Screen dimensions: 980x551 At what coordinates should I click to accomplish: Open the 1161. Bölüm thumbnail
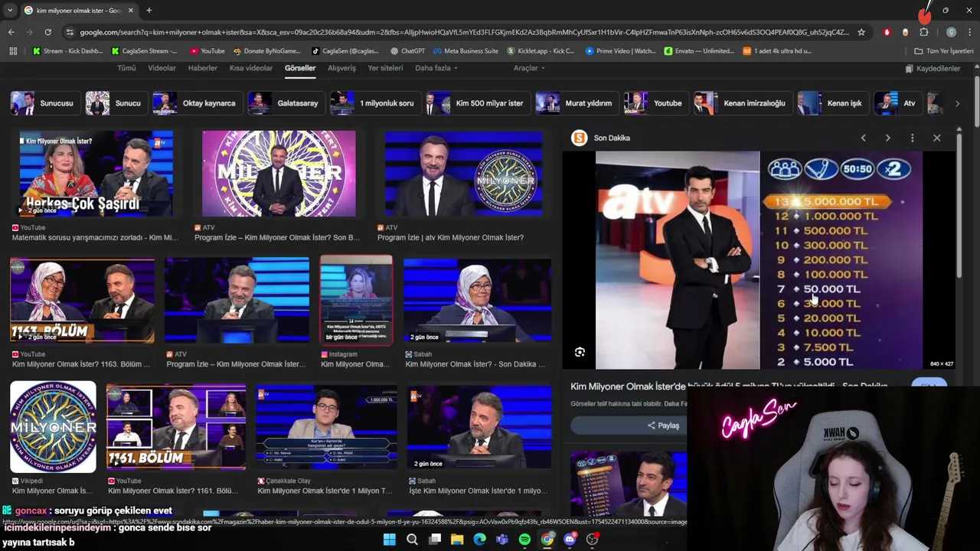tap(176, 427)
